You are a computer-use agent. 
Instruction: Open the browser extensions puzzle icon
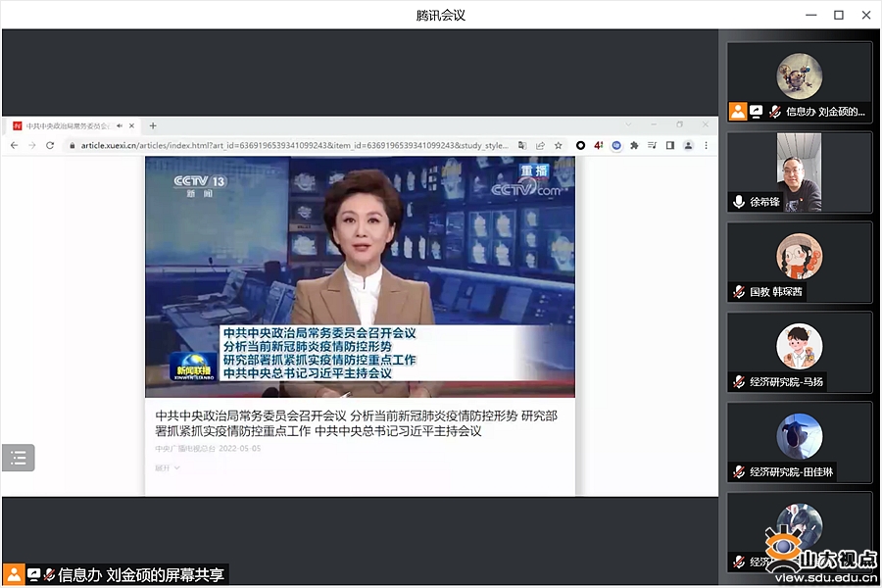click(x=634, y=145)
